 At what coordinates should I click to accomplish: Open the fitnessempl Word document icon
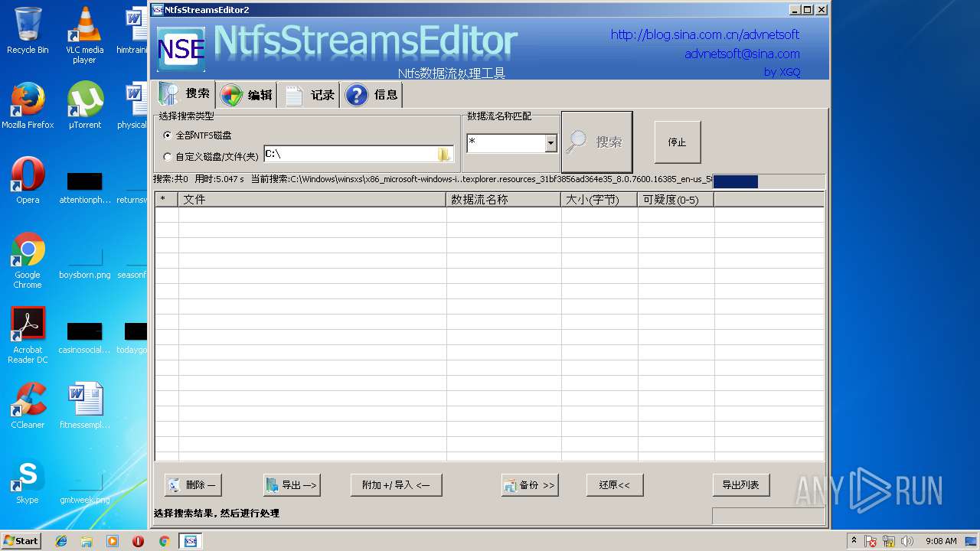coord(85,406)
